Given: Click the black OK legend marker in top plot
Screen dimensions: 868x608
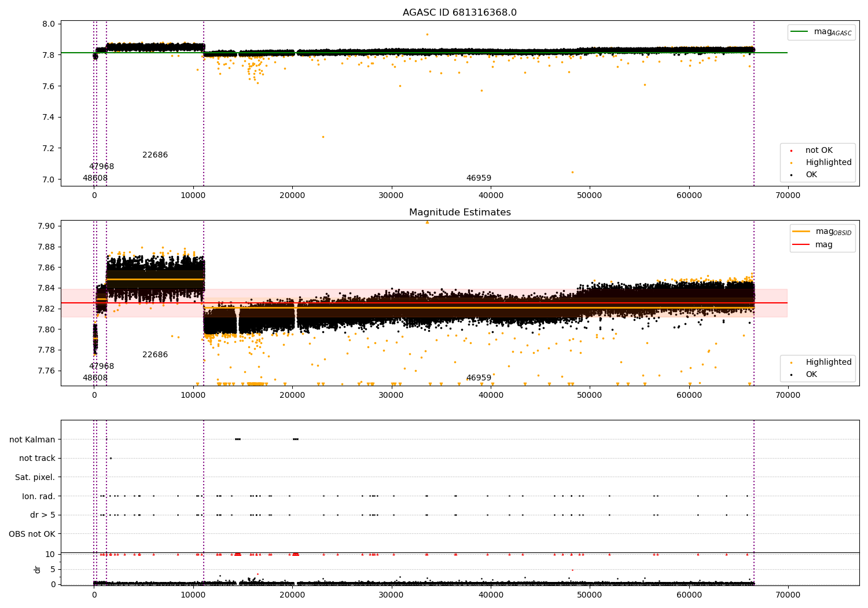Looking at the screenshot, I should (791, 175).
